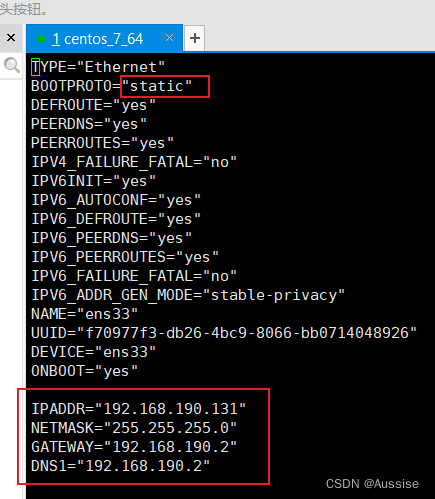This screenshot has width=435, height=499.
Task: Click the new session plus button
Action: click(x=195, y=38)
